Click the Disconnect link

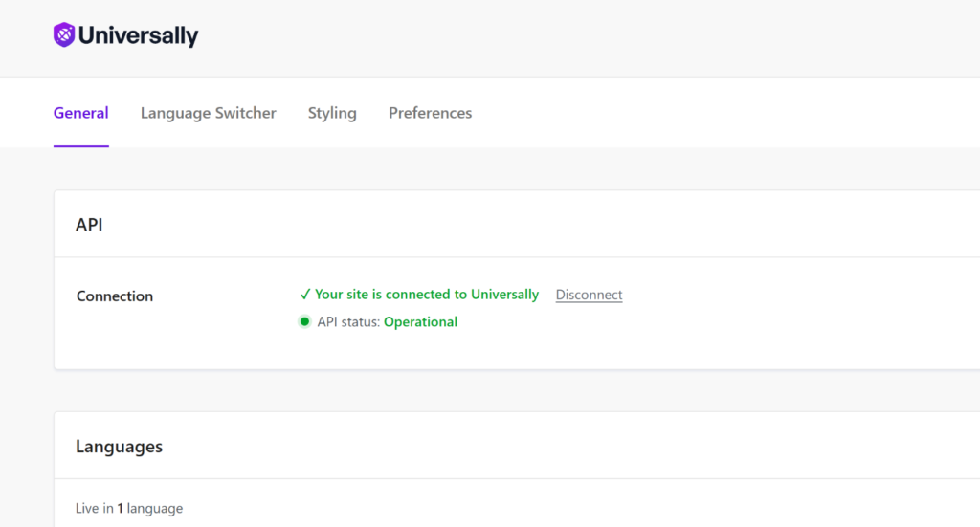[589, 295]
